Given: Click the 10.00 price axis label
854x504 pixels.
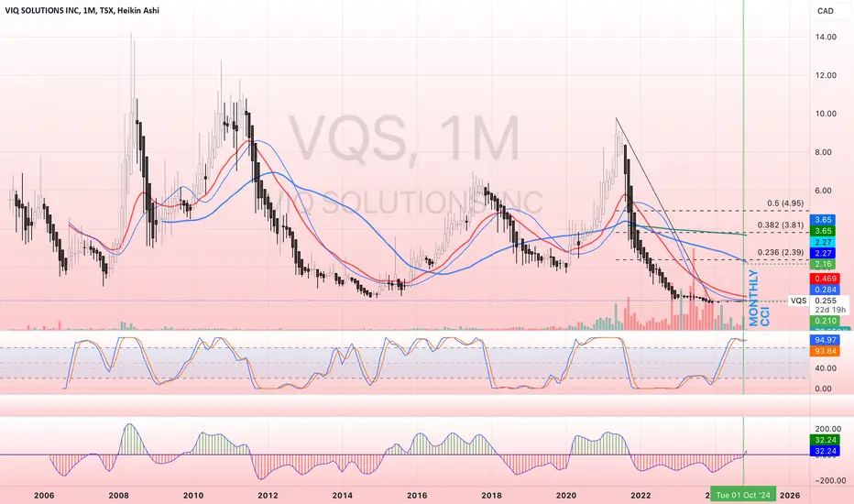Looking at the screenshot, I should tap(826, 114).
